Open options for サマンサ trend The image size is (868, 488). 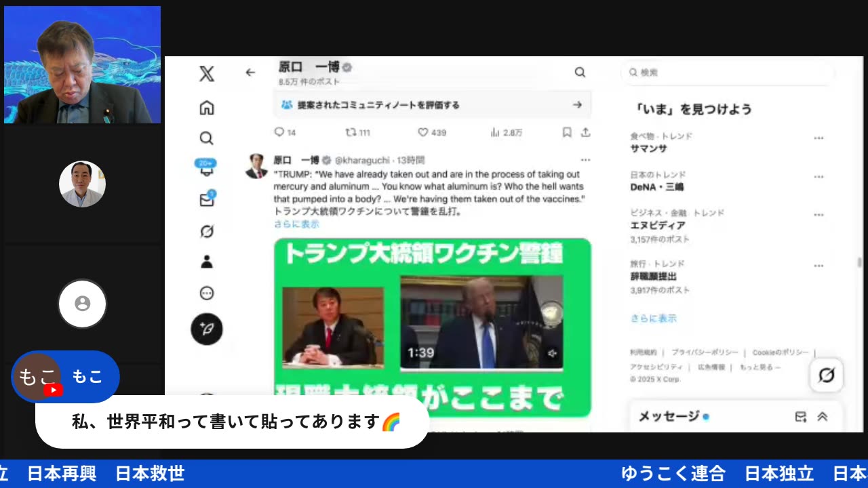(818, 138)
